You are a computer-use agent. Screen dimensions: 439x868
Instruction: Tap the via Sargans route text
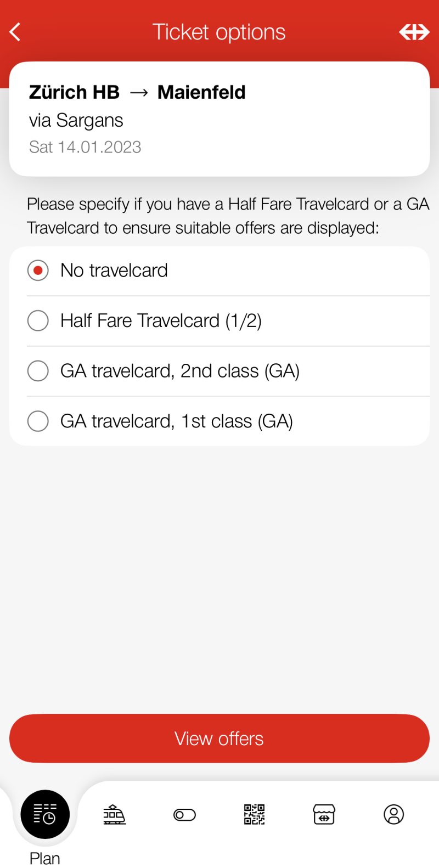(x=76, y=120)
